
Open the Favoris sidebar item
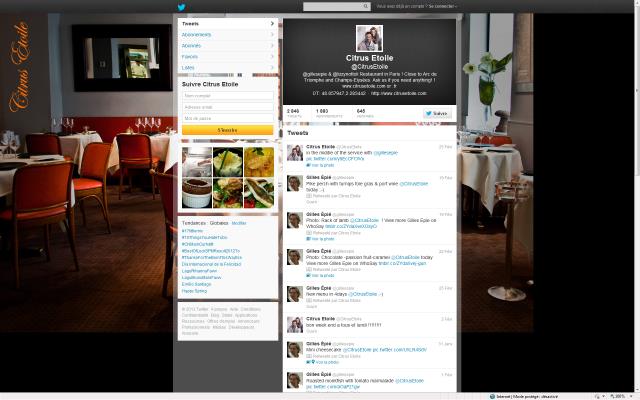tap(228, 57)
